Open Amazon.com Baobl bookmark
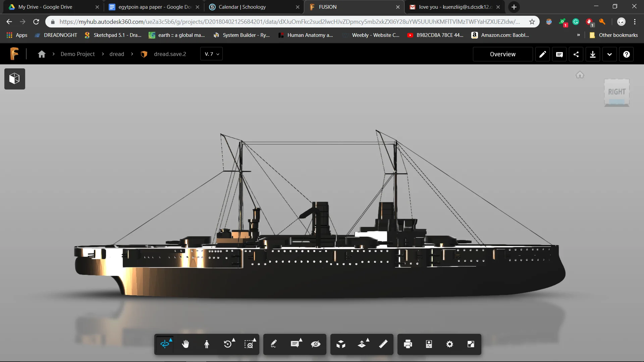Viewport: 644px width, 362px height. pyautogui.click(x=500, y=35)
